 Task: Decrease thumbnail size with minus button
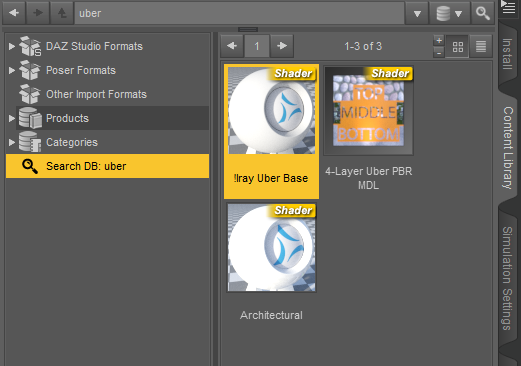439,52
